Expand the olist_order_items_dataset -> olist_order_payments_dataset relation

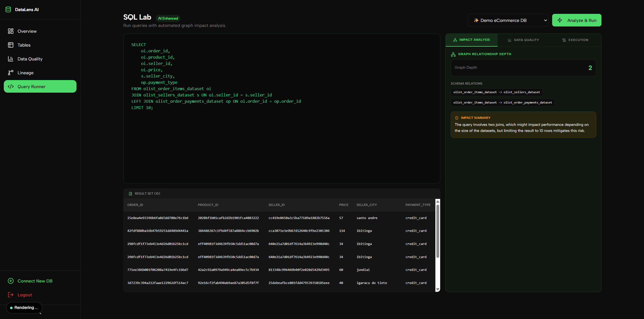click(502, 102)
